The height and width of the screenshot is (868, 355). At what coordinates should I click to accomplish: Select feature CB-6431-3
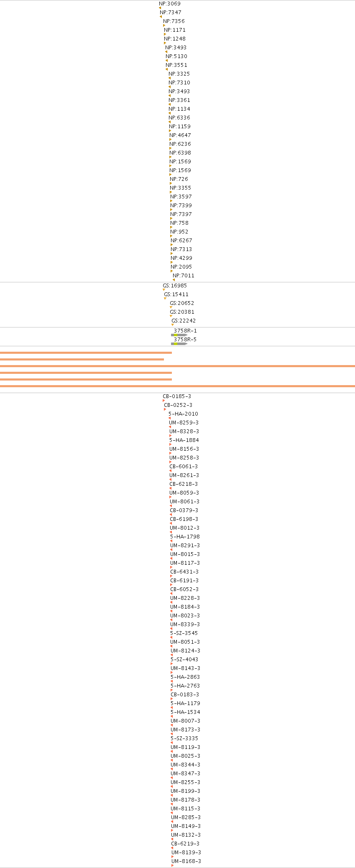click(184, 572)
